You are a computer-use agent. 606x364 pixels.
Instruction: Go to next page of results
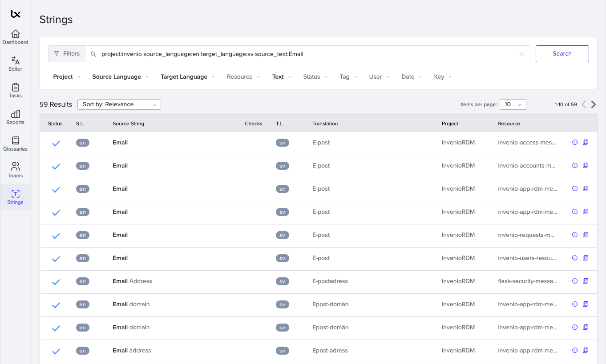[594, 104]
